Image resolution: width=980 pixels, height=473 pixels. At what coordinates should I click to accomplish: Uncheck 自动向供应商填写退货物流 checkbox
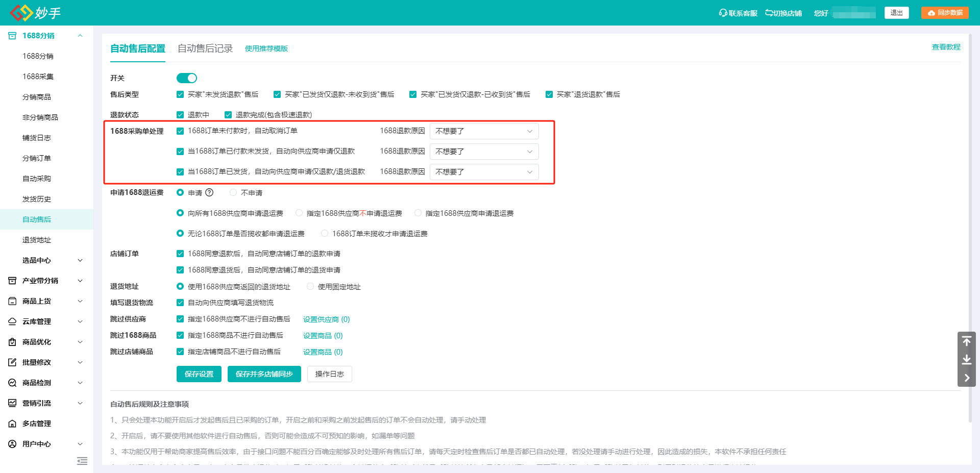pos(180,303)
